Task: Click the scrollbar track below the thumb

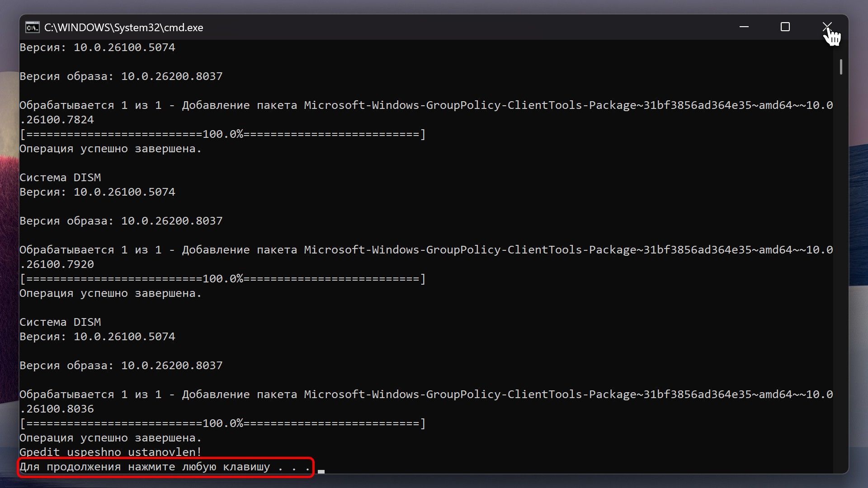Action: [840, 271]
